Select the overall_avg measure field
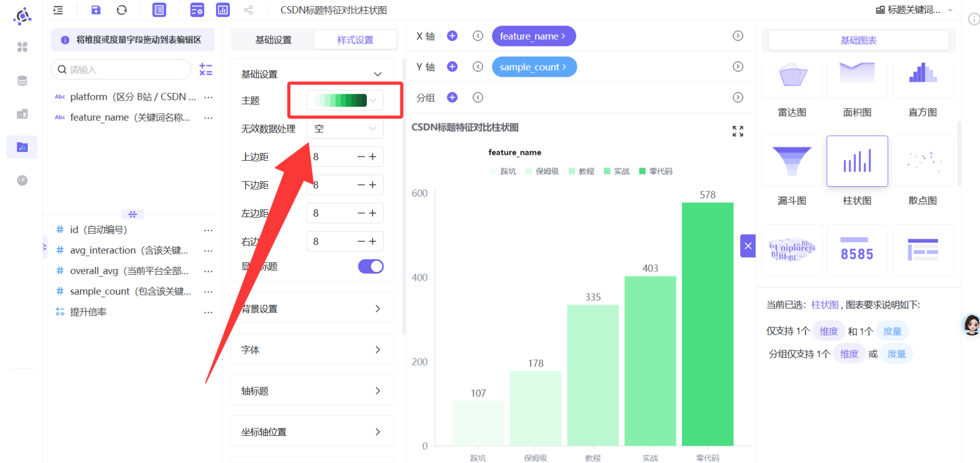The width and height of the screenshot is (980, 463). coord(129,271)
